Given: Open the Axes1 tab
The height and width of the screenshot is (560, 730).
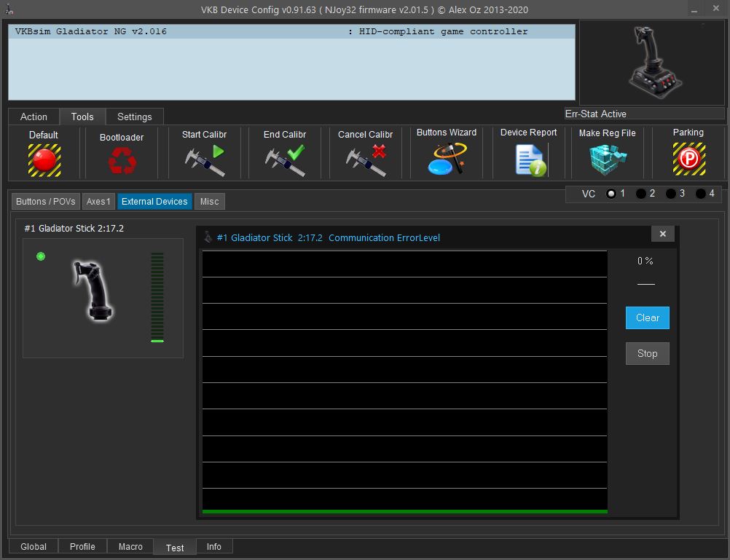Looking at the screenshot, I should 98,202.
